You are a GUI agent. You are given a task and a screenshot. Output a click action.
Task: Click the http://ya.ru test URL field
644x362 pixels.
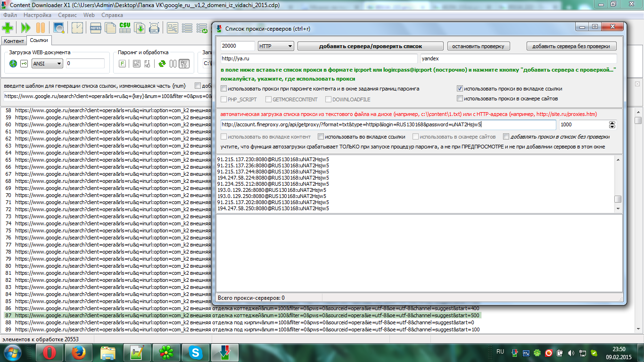(319, 59)
